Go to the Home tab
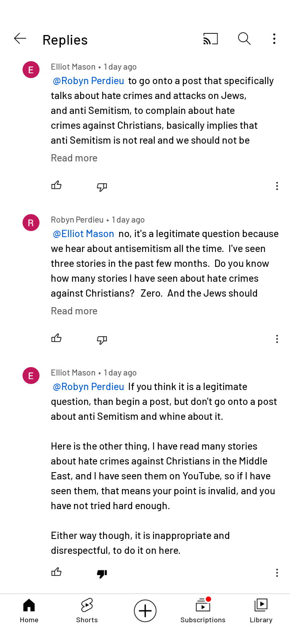 [29, 611]
